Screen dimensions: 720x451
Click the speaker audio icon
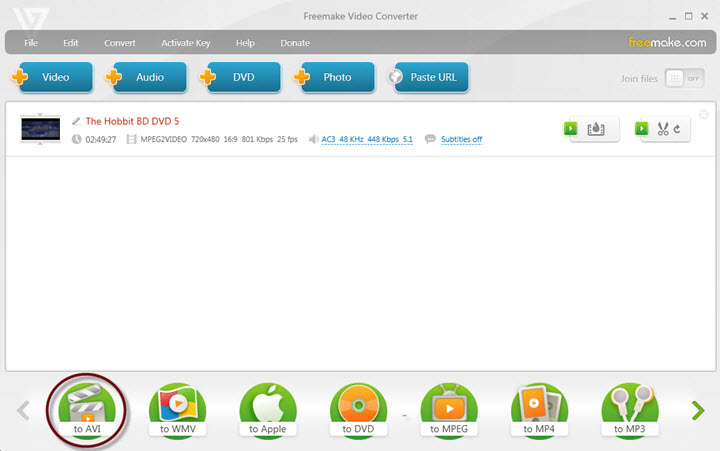(313, 139)
